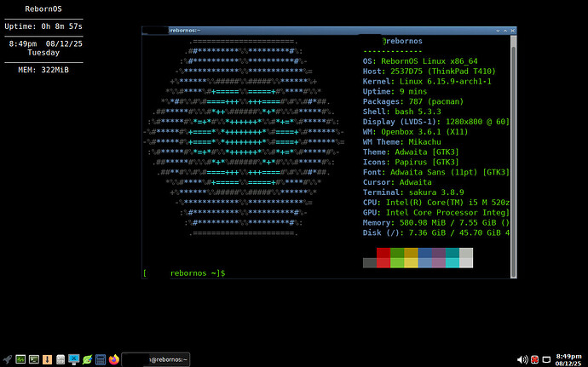Click 'Uptime: 0h 8m 57s' in desktop widget
Image resolution: width=588 pixels, height=367 pixels.
[43, 26]
